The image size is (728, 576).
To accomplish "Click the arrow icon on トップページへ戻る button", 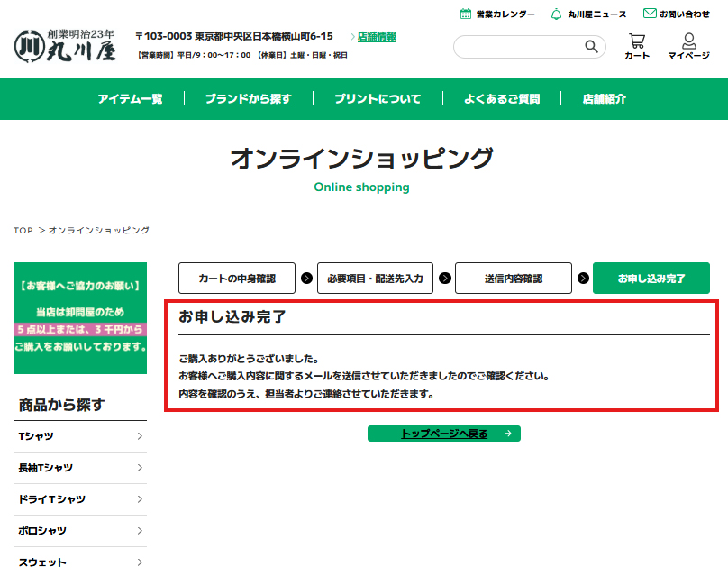I will point(508,434).
